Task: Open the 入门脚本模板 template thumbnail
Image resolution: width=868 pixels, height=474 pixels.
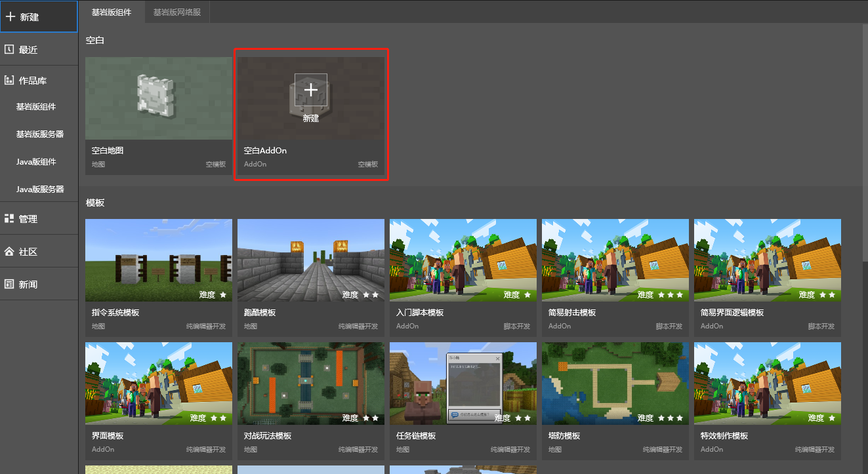Action: pyautogui.click(x=463, y=260)
